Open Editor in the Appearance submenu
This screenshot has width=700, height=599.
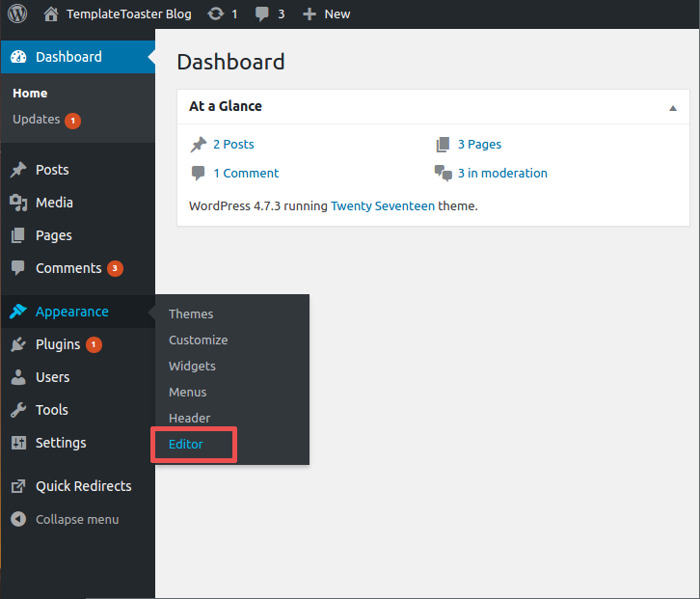coord(186,445)
